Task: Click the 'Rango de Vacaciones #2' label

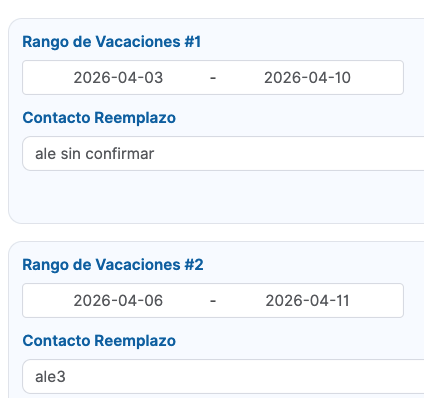Action: click(x=113, y=265)
